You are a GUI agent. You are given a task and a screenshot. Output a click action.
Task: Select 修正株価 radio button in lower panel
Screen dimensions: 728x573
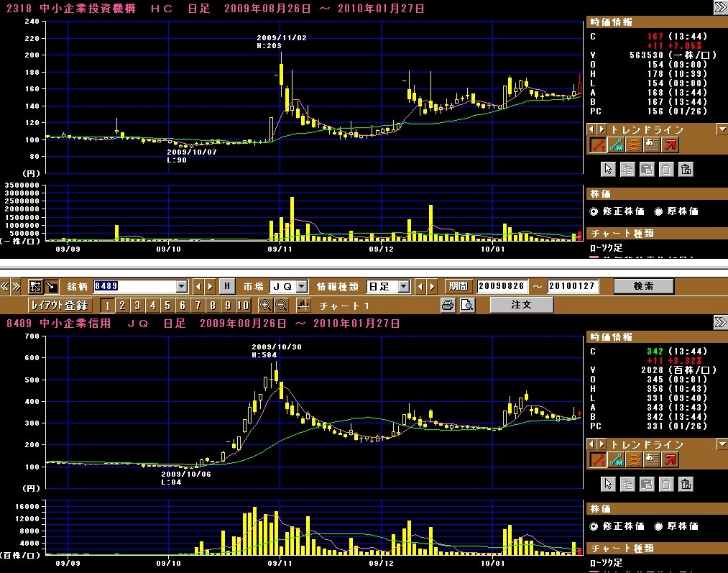pyautogui.click(x=594, y=526)
